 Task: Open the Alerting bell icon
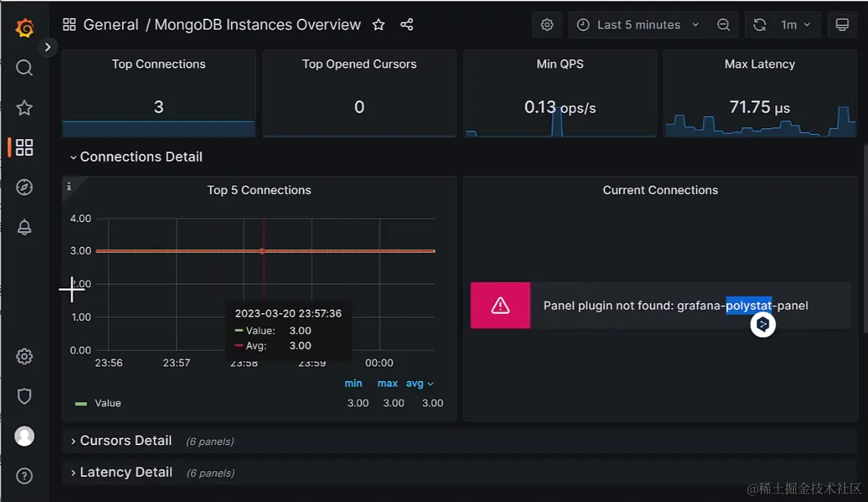tap(24, 227)
